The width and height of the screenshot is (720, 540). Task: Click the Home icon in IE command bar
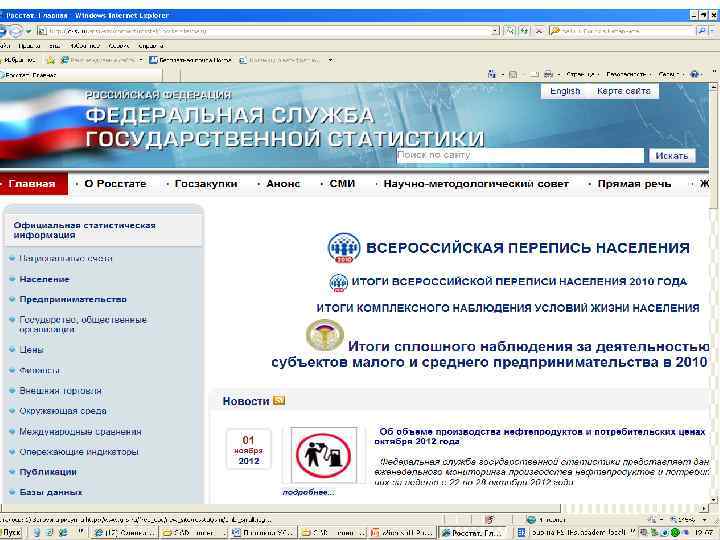[492, 74]
